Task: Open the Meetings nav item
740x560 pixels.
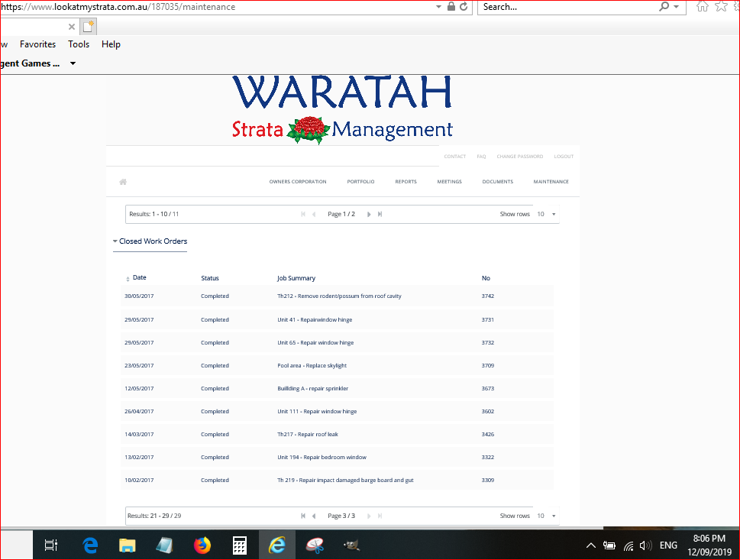Action: click(x=449, y=182)
